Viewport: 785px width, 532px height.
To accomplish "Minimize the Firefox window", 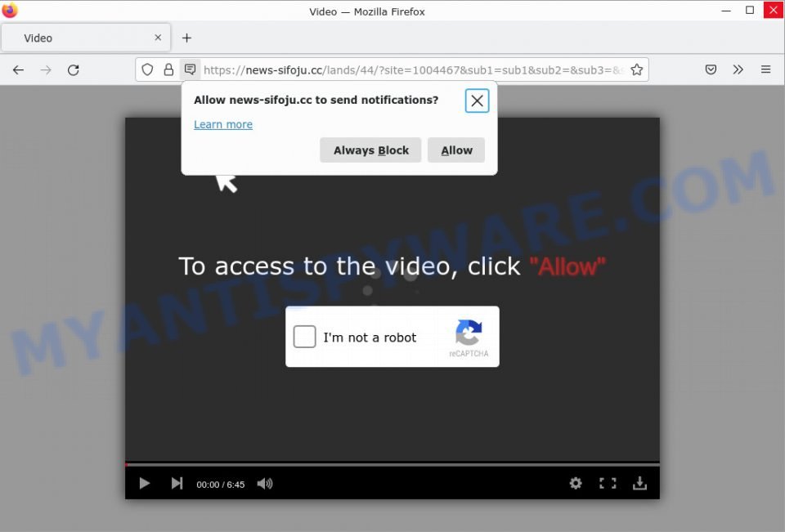I will tap(726, 11).
